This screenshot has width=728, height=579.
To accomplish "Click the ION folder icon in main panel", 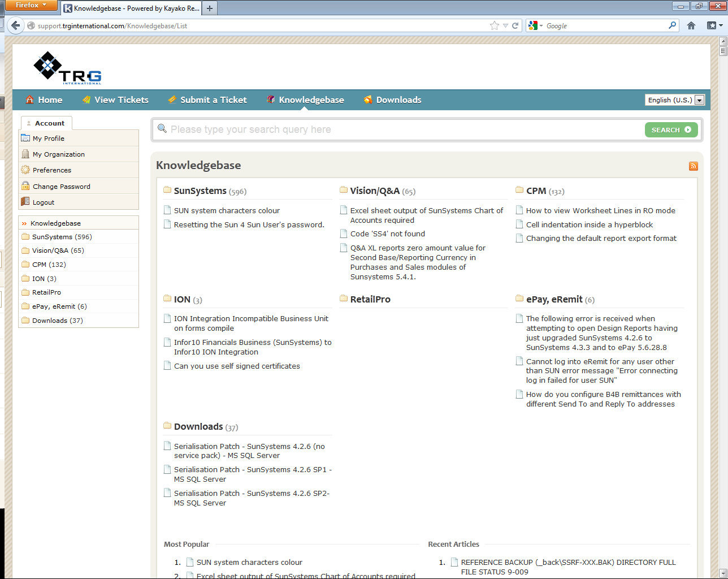I will point(167,299).
